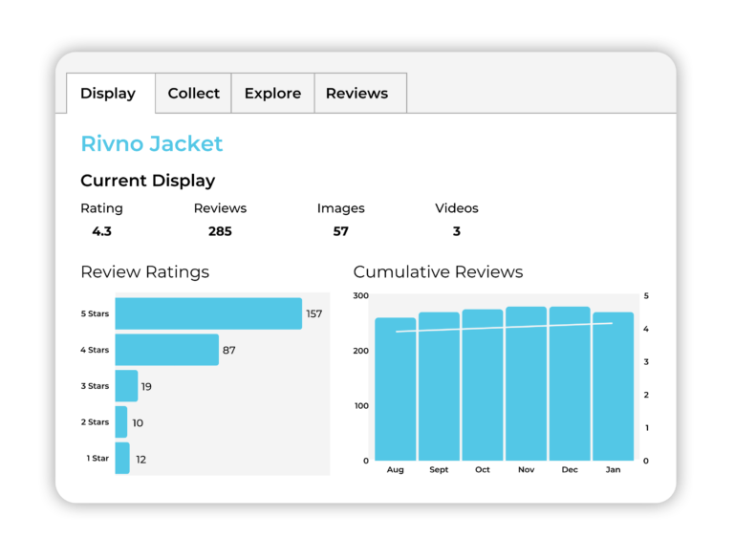
Task: Select the Nov cumulative reviews bar
Action: pyautogui.click(x=527, y=387)
